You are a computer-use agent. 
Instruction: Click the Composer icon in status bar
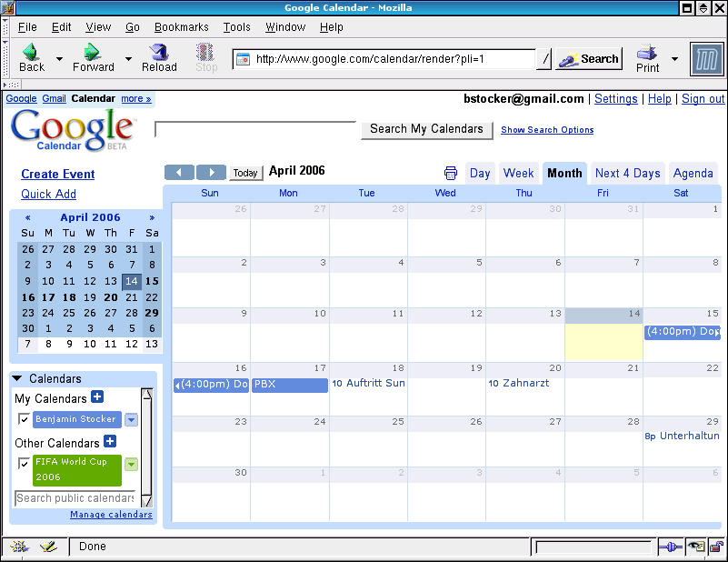coord(48,547)
